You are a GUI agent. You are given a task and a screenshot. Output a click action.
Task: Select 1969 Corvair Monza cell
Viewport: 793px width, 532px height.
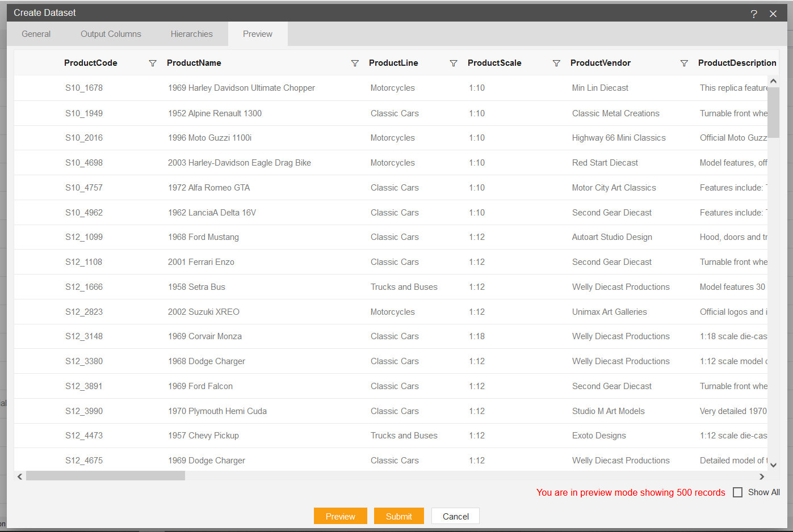tap(205, 336)
